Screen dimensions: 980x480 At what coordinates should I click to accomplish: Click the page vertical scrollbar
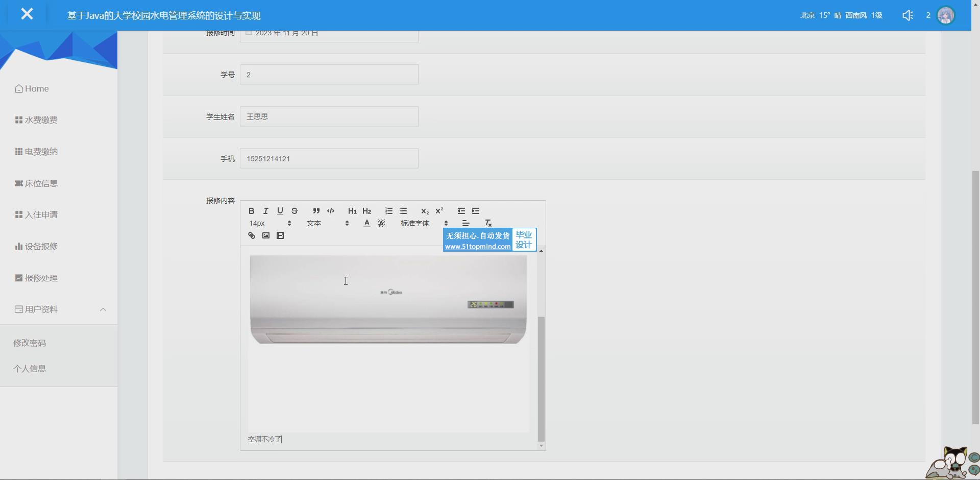975,297
